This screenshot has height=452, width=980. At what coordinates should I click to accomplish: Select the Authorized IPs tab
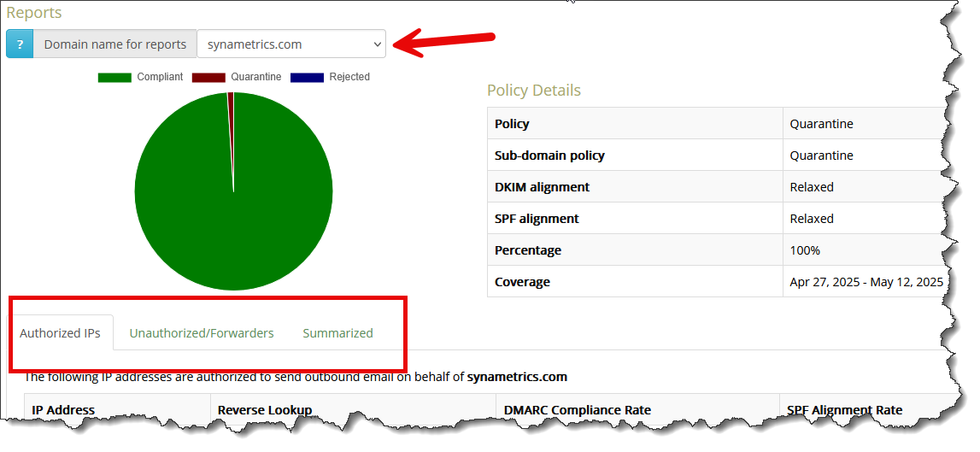[60, 333]
